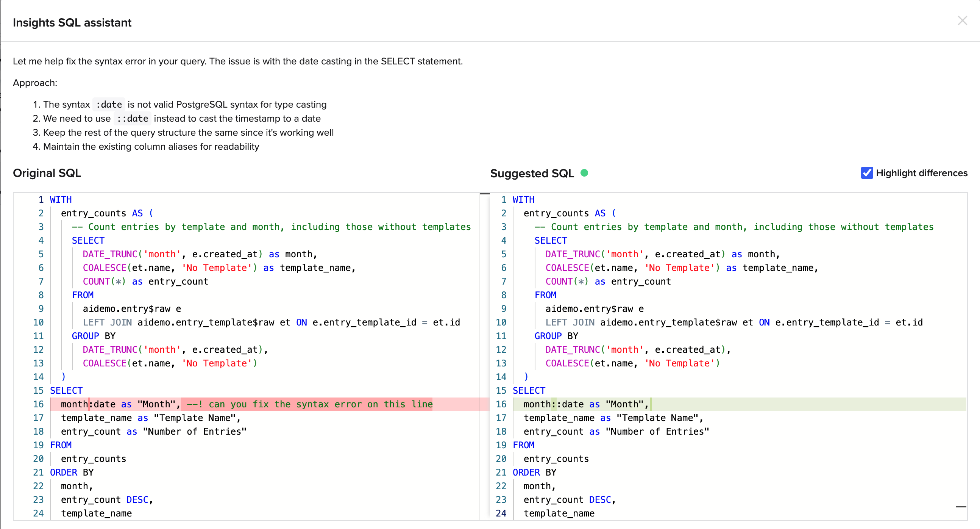
Task: Click the Suggested SQL editor's right scrollbar strip
Action: [961, 343]
